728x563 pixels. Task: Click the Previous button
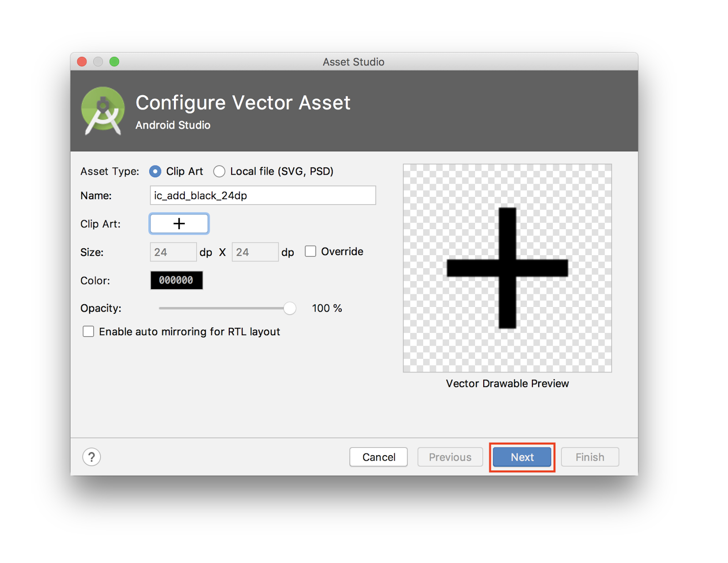(x=450, y=457)
